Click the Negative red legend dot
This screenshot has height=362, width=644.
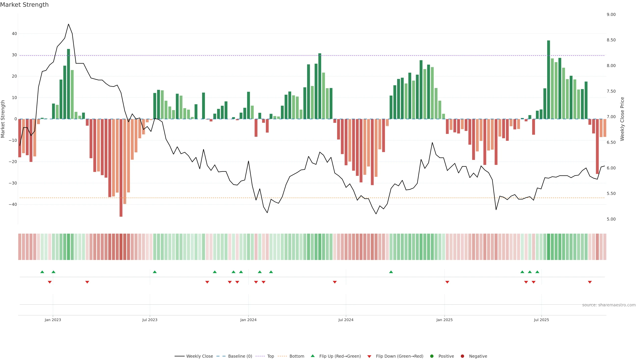point(462,356)
